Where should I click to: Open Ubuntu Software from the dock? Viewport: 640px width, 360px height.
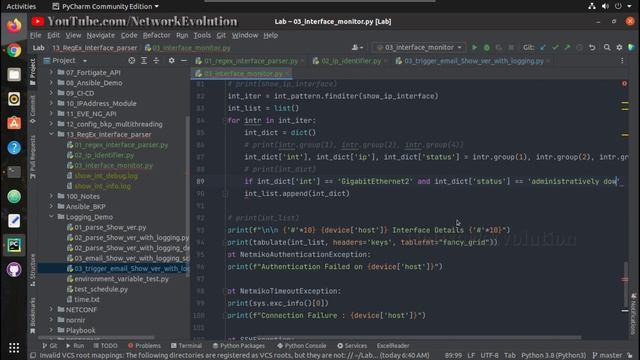[x=14, y=123]
